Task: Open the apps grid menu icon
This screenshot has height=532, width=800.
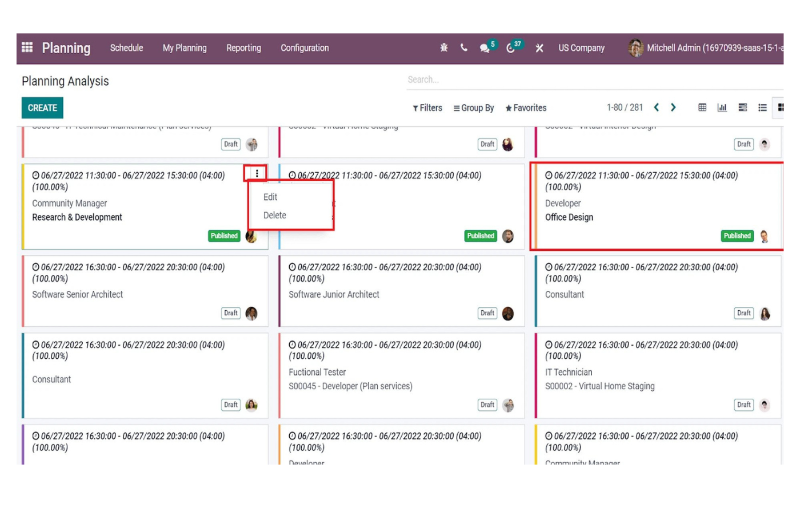Action: pyautogui.click(x=27, y=47)
